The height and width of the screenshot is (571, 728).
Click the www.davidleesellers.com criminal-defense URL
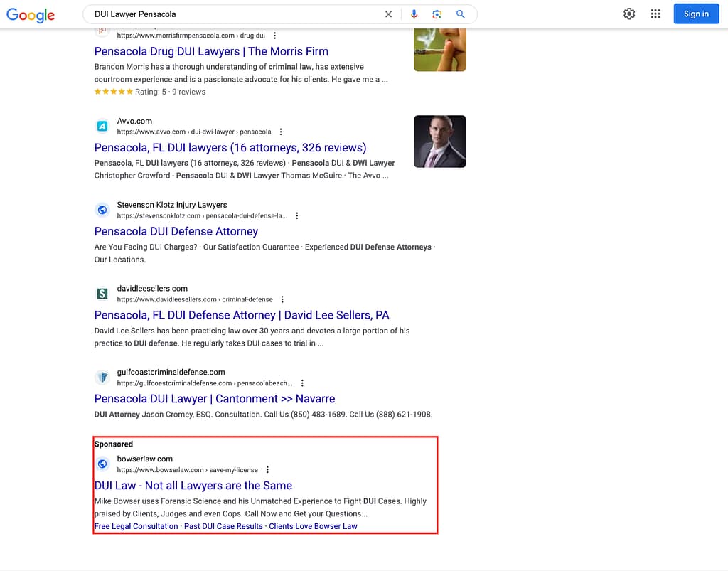[195, 299]
